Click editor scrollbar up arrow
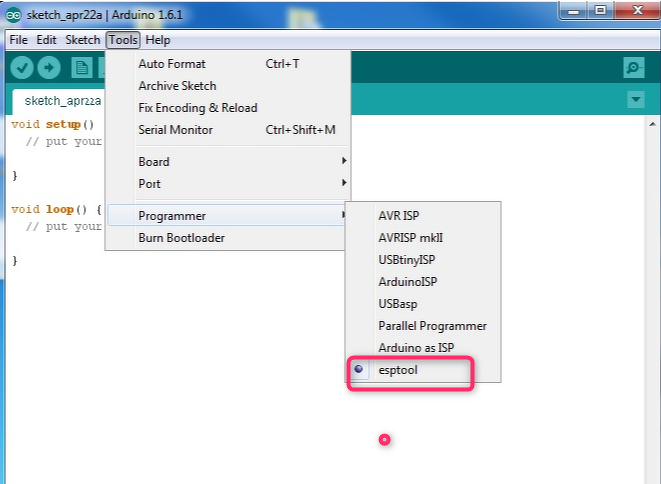This screenshot has height=484, width=661. pyautogui.click(x=653, y=124)
